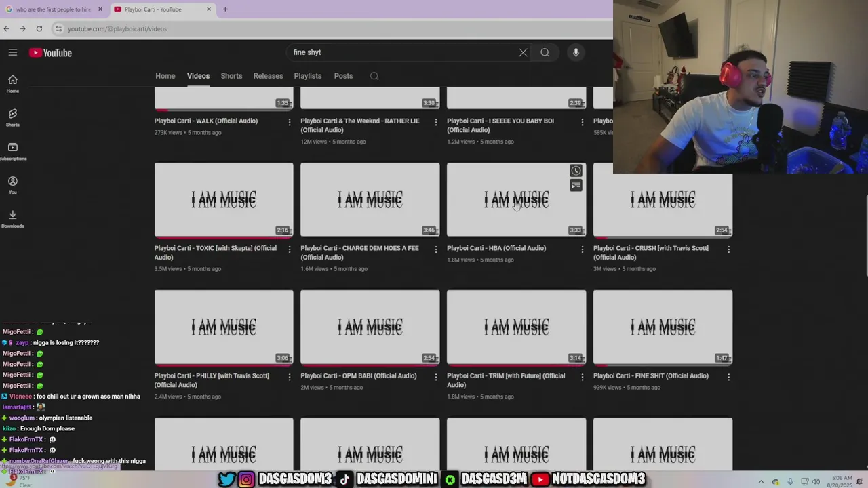Open options menu for RATHER LIE video

pos(436,122)
